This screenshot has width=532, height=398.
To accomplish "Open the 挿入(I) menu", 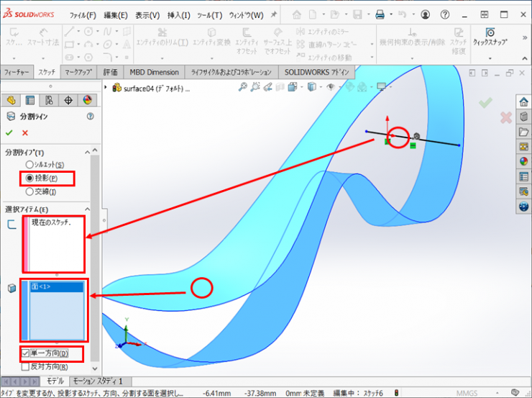I will (x=178, y=15).
